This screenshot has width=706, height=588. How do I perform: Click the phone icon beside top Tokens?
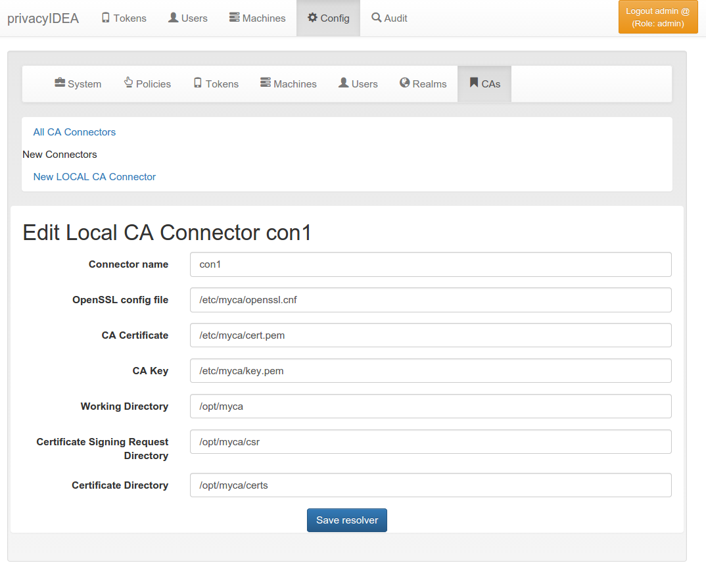pyautogui.click(x=106, y=18)
